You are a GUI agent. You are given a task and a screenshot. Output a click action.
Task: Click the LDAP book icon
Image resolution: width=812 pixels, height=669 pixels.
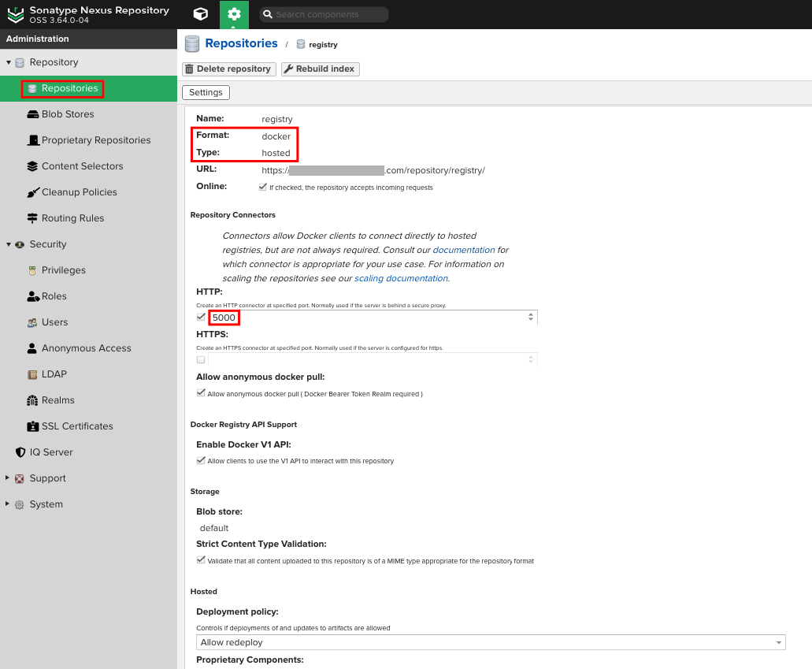tap(32, 374)
